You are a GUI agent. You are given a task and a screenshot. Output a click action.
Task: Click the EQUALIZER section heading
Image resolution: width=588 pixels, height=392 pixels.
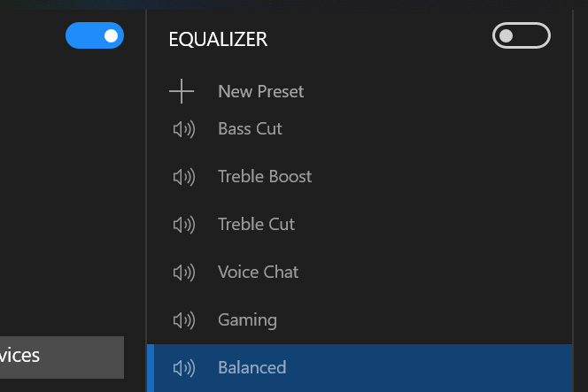(x=218, y=39)
